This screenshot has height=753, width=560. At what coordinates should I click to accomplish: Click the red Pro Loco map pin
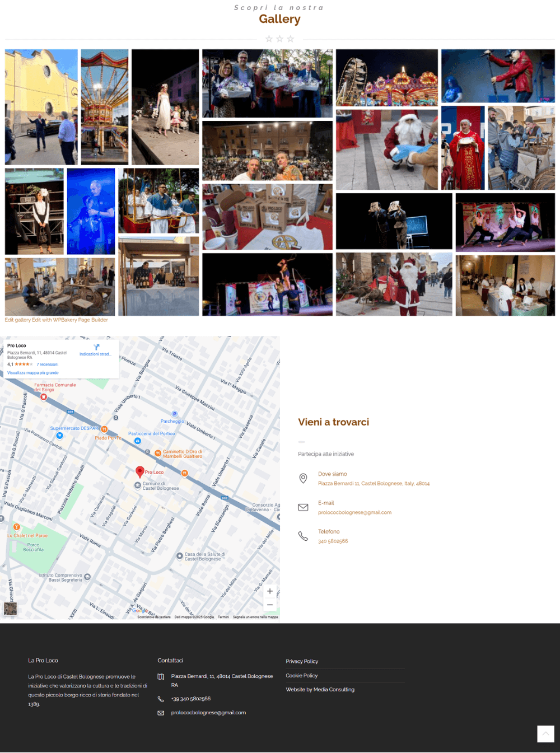(x=140, y=472)
